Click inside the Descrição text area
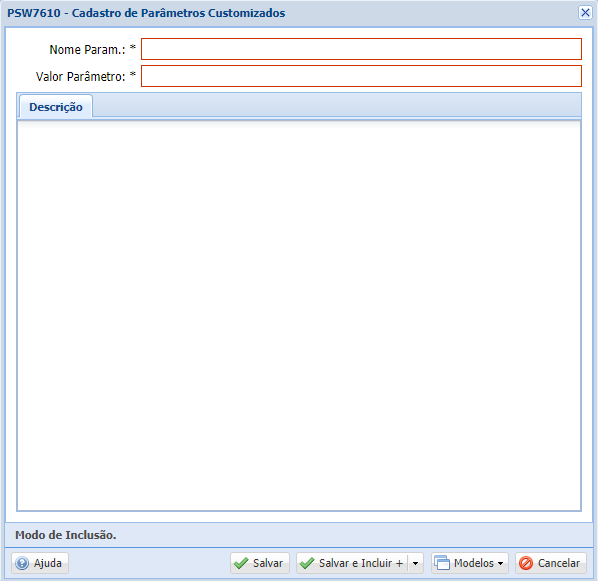 [299, 316]
